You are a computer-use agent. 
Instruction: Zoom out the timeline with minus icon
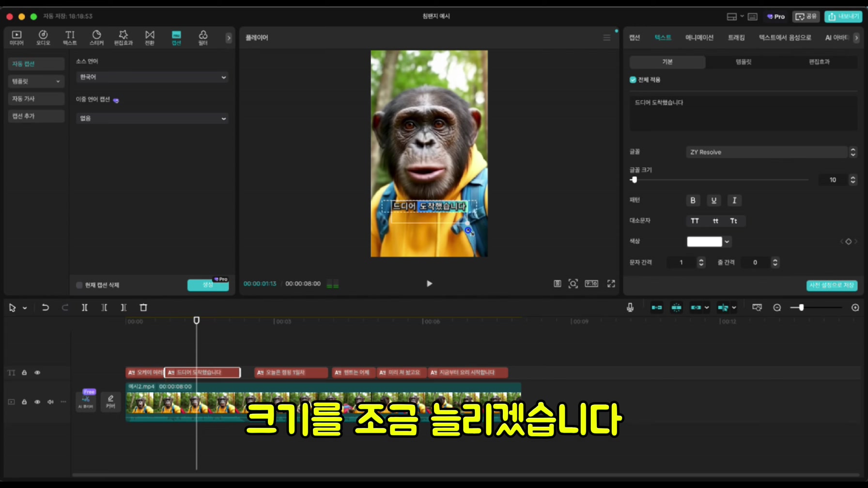777,307
